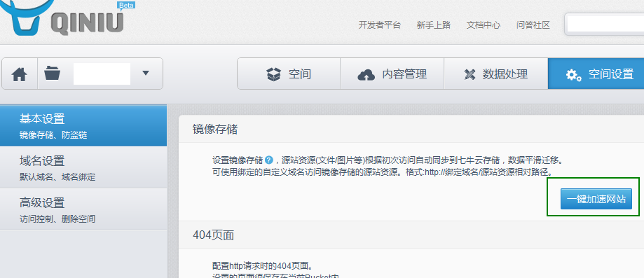Open 高级设置 sidebar item

click(x=83, y=209)
